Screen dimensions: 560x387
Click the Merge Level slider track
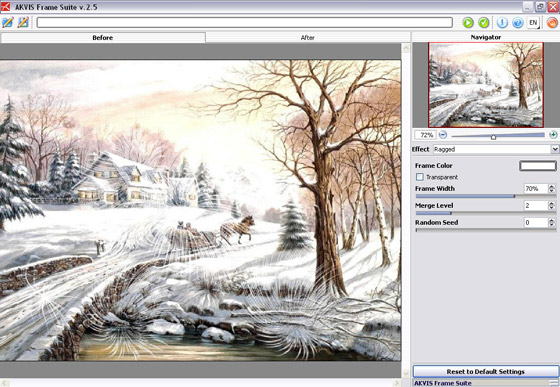tap(486, 213)
